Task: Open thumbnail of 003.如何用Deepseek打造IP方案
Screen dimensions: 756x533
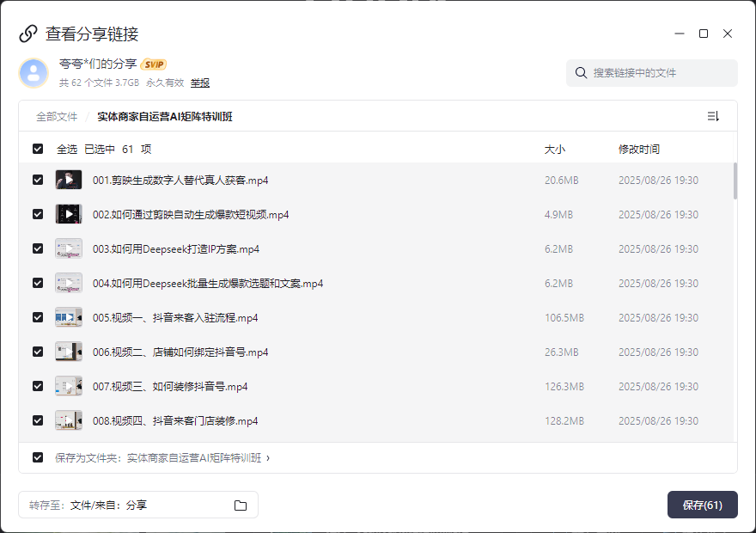Action: [x=69, y=249]
